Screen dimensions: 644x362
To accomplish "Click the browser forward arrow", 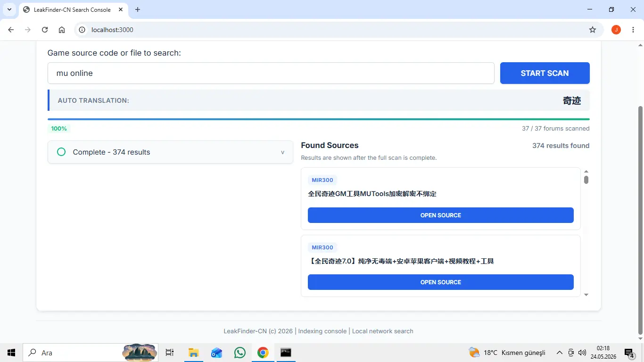I will (x=28, y=30).
